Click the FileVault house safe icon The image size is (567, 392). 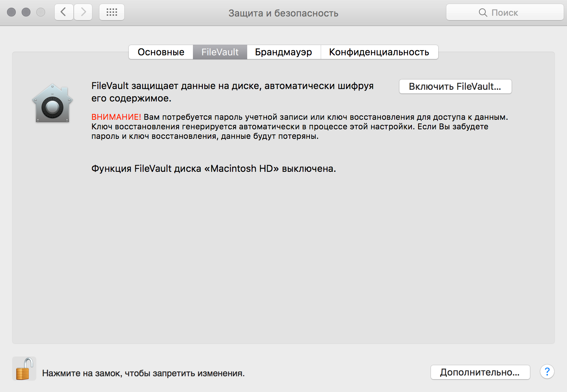[x=52, y=103]
